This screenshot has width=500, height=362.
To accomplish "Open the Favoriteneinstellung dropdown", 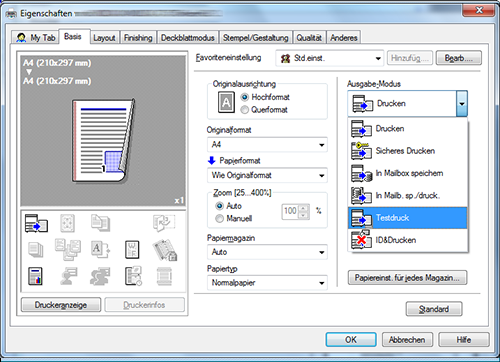I will tap(329, 58).
